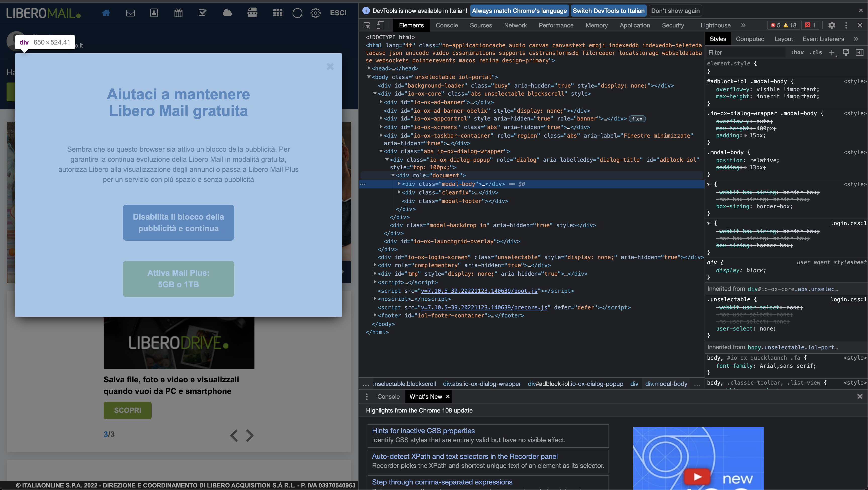The width and height of the screenshot is (868, 490).
Task: Open Libero cloud storage icon
Action: [227, 13]
